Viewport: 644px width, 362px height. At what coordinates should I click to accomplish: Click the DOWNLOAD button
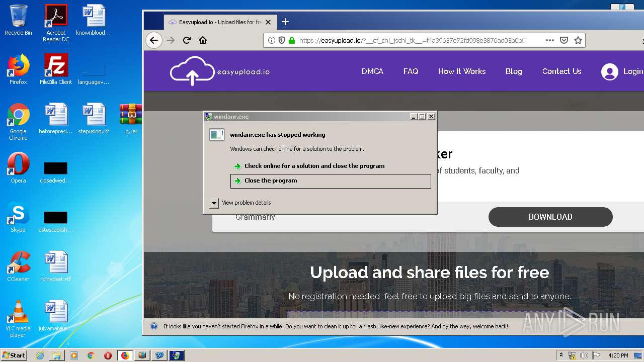pos(550,217)
